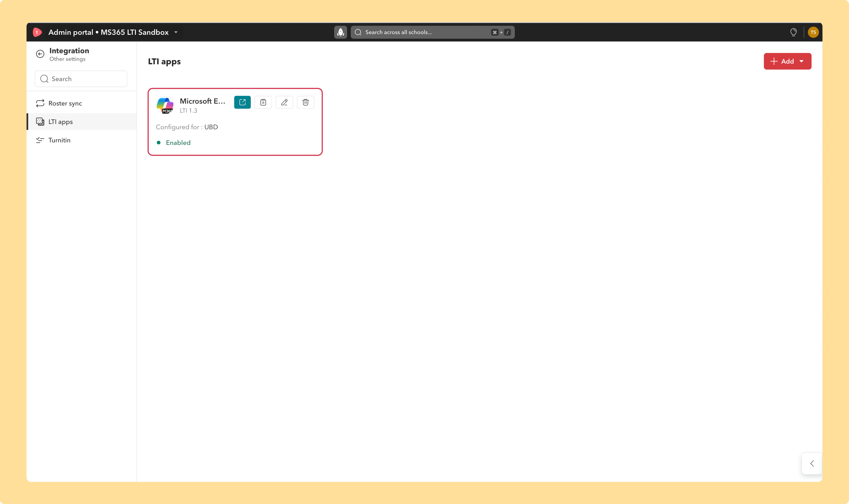The height and width of the screenshot is (504, 849).
Task: Focus the Search across all schools box
Action: pyautogui.click(x=432, y=32)
